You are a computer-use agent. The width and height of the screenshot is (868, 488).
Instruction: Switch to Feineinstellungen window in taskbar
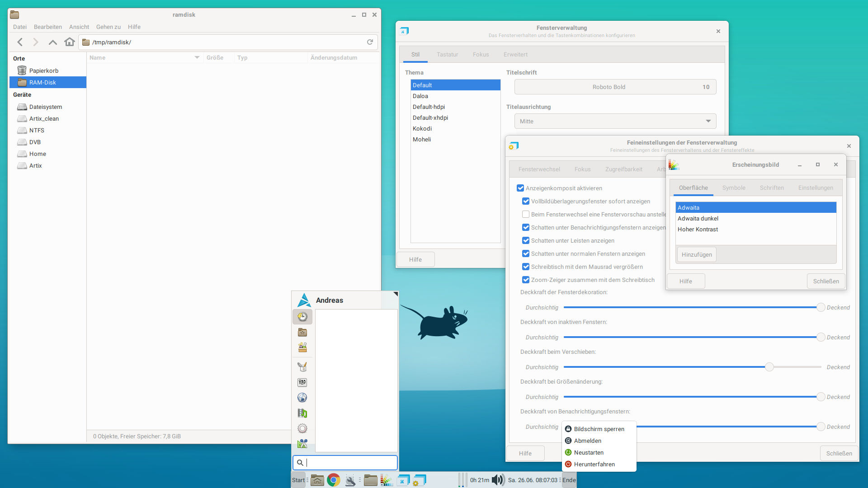coord(419,480)
